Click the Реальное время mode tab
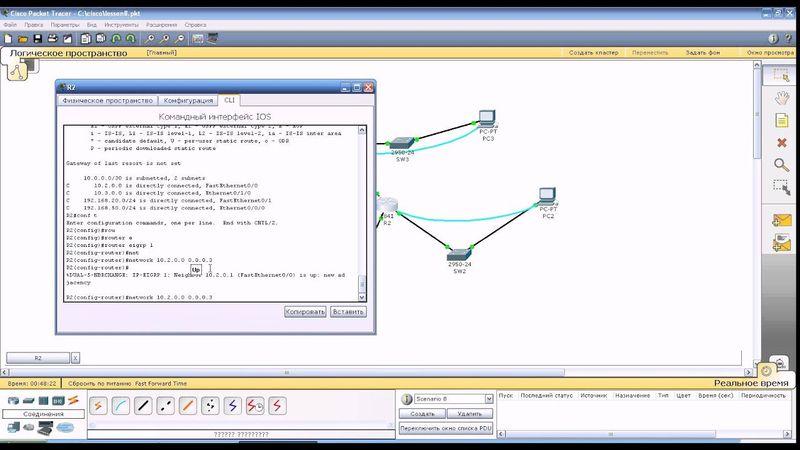The height and width of the screenshot is (450, 800). coord(751,383)
